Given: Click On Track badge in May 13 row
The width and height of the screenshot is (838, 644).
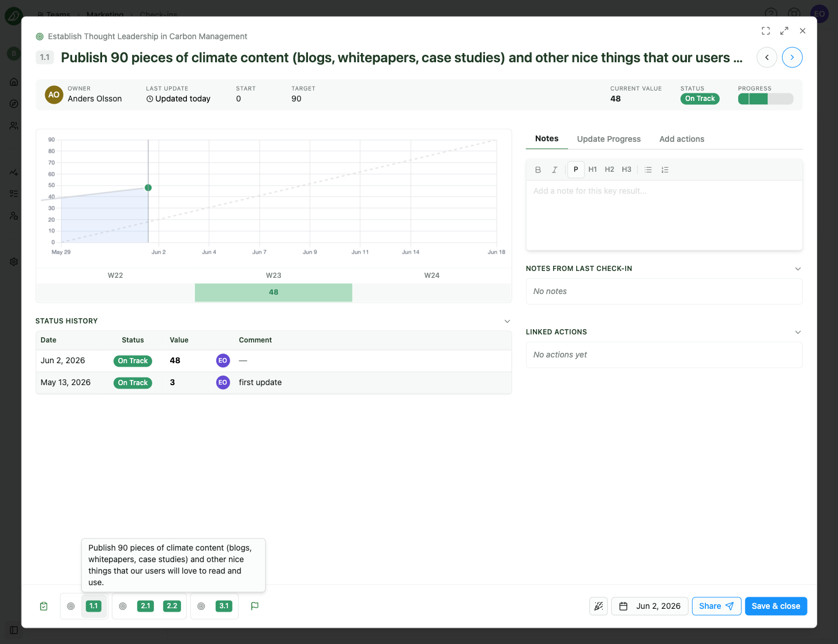Looking at the screenshot, I should [x=133, y=383].
